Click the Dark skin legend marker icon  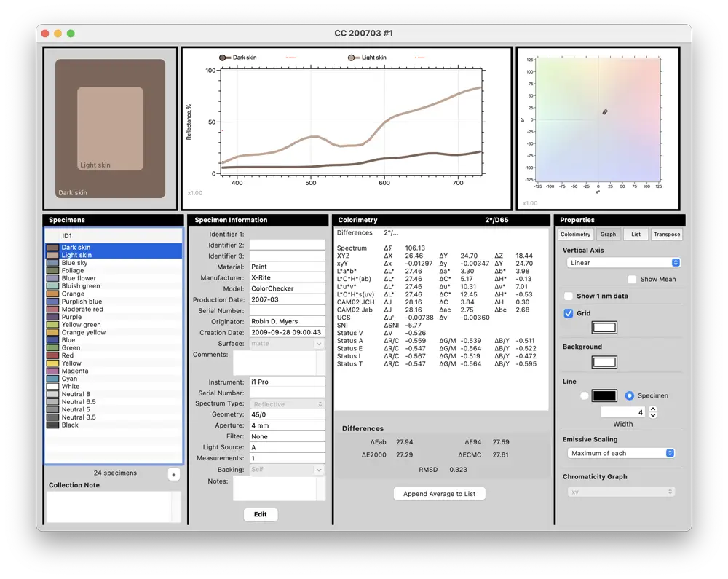[223, 57]
